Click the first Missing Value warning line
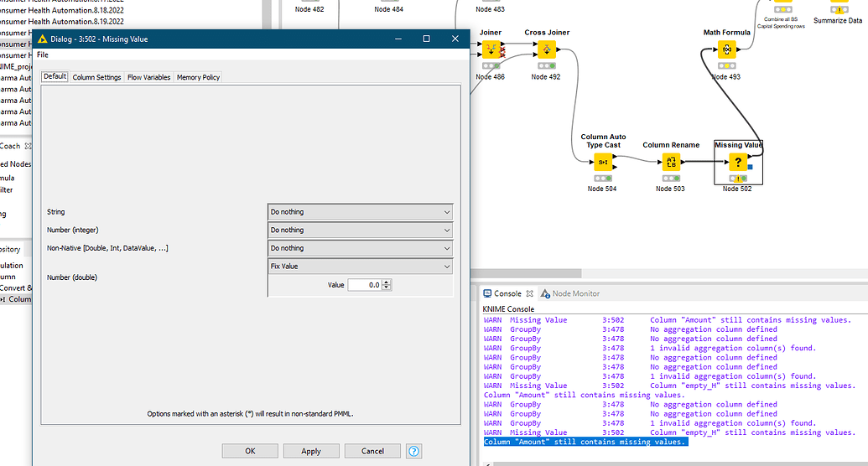Viewport: 868px width, 466px height. coord(667,320)
